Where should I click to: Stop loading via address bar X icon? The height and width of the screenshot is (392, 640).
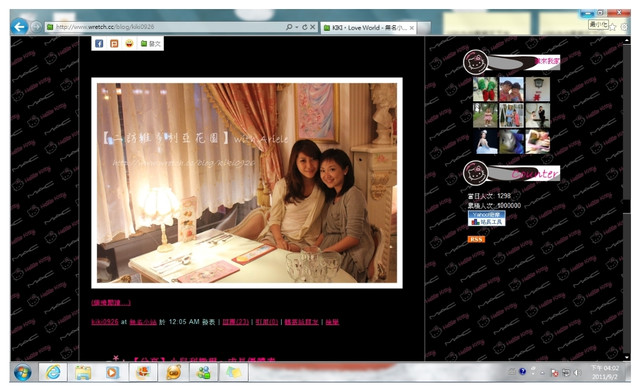click(x=313, y=27)
